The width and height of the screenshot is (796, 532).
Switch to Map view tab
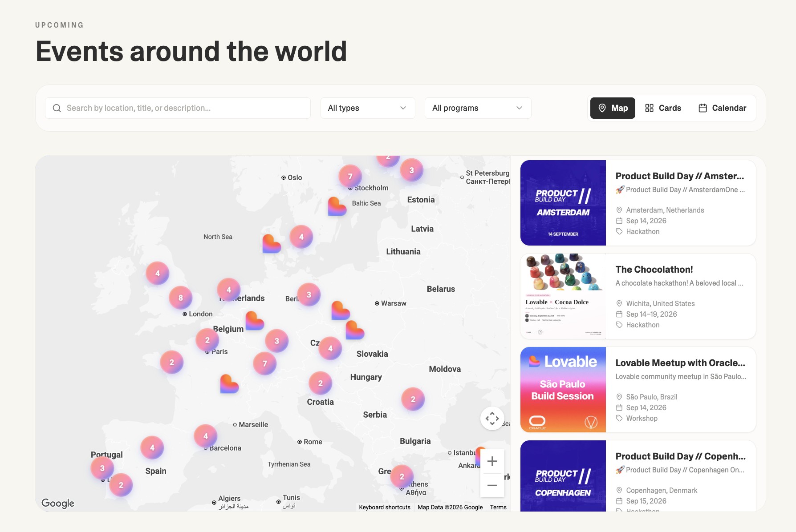point(613,108)
